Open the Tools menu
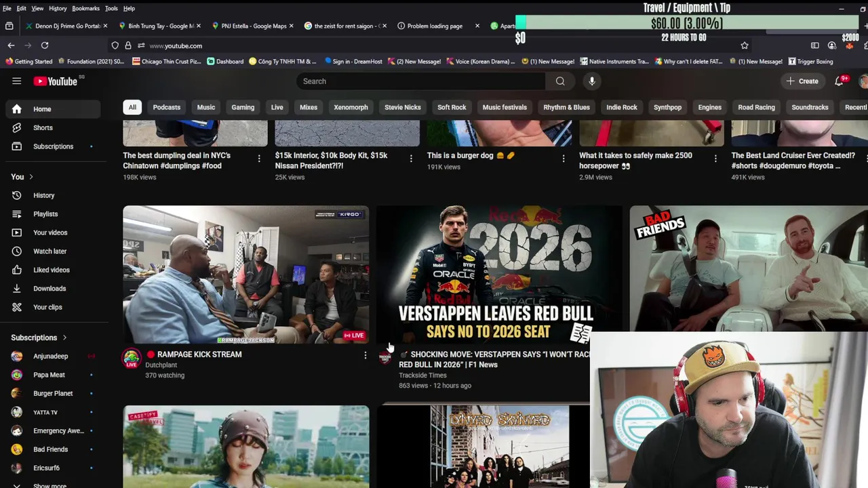 [x=111, y=8]
